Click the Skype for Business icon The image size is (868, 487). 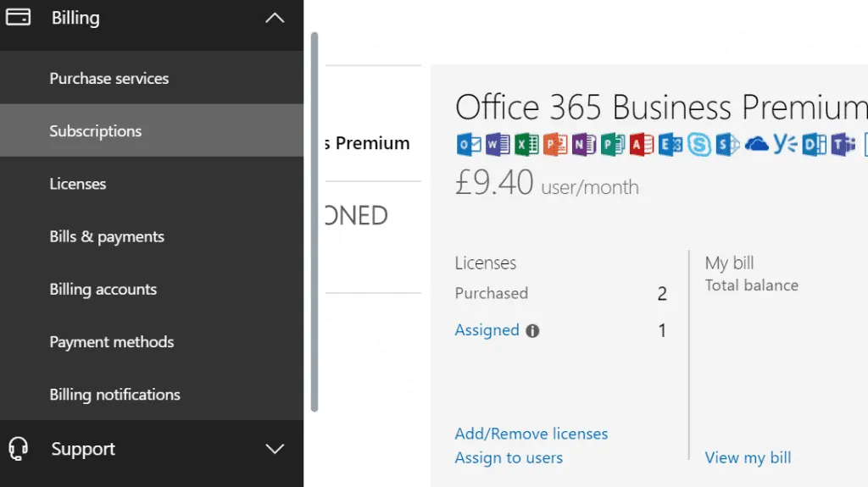[x=699, y=145]
